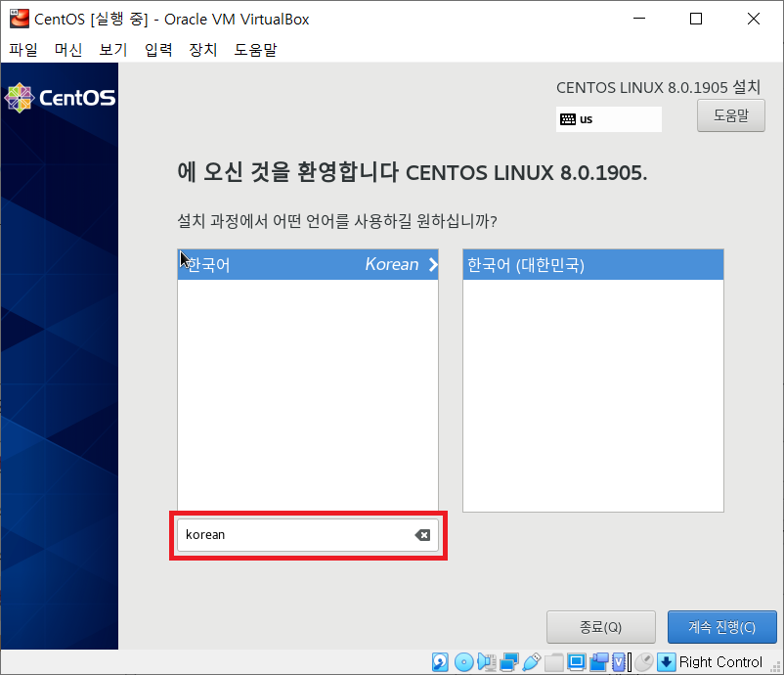This screenshot has height=675, width=784.
Task: Click the us keyboard layout indicator
Action: click(x=609, y=119)
